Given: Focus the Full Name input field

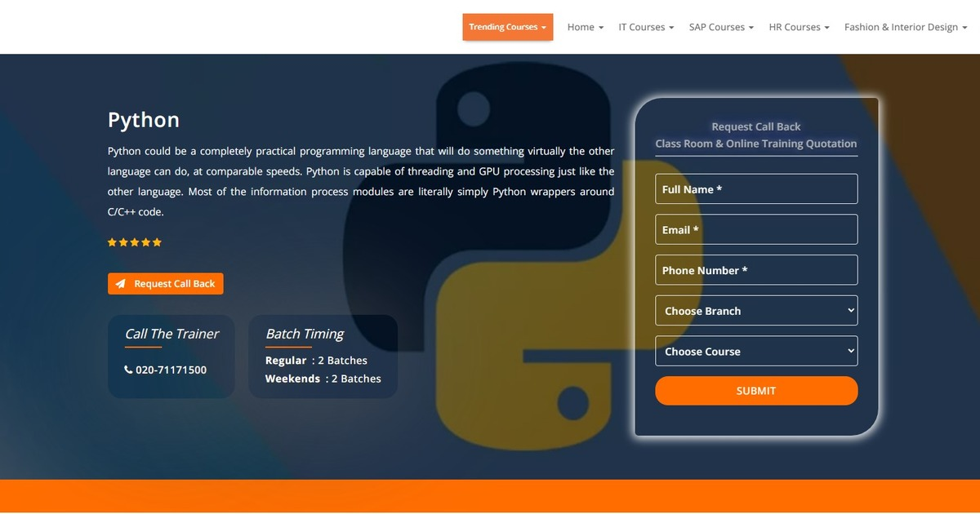Looking at the screenshot, I should tap(756, 188).
